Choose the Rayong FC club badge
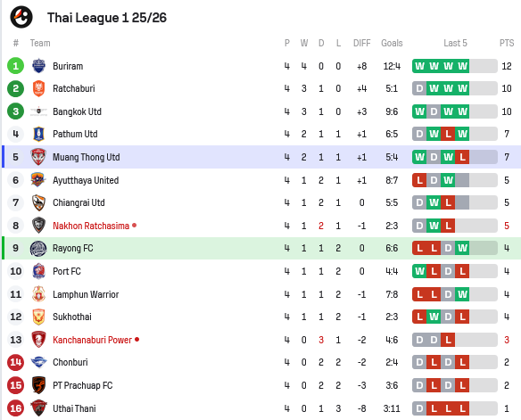521x420 pixels. click(x=38, y=249)
